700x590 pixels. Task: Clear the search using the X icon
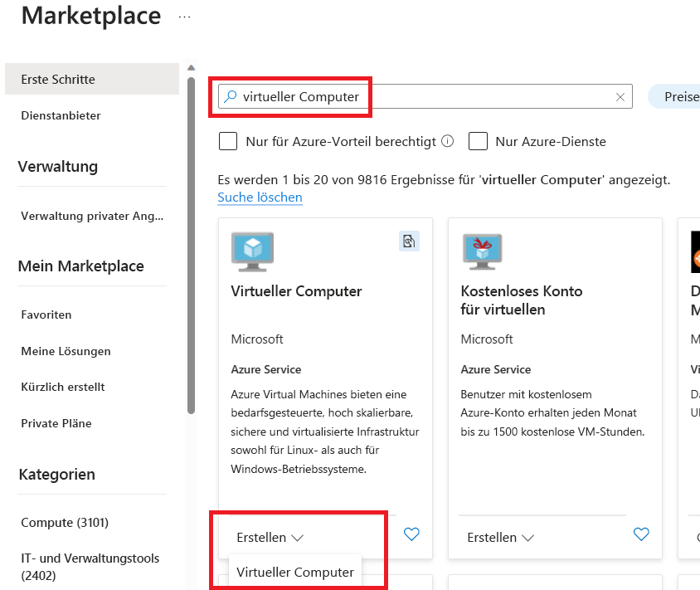(x=620, y=96)
